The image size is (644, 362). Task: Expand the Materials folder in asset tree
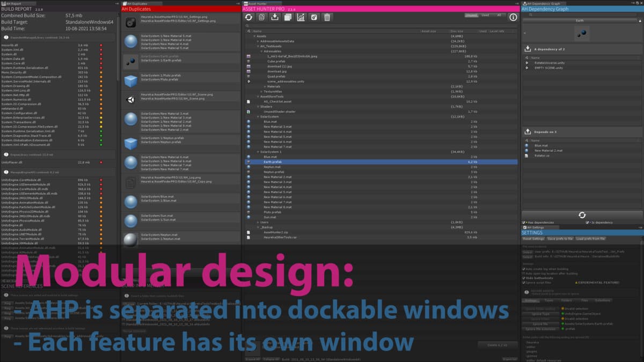coord(265,86)
